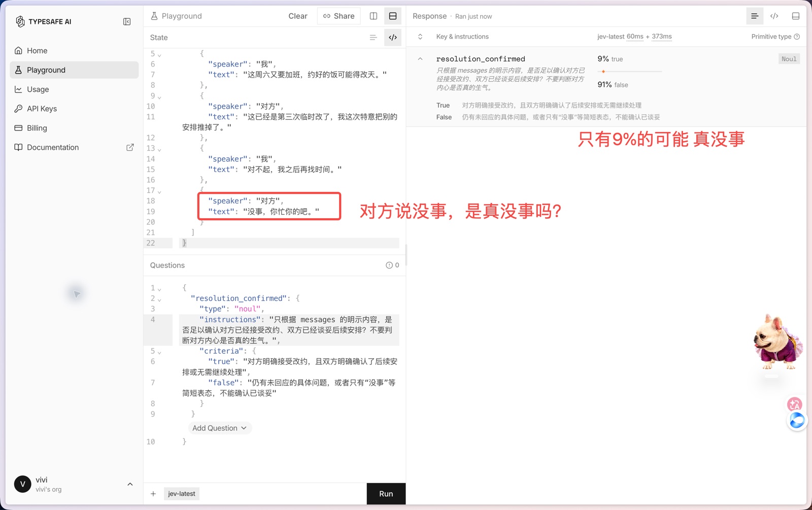Select Playground in the sidebar
This screenshot has height=510, width=812.
74,70
